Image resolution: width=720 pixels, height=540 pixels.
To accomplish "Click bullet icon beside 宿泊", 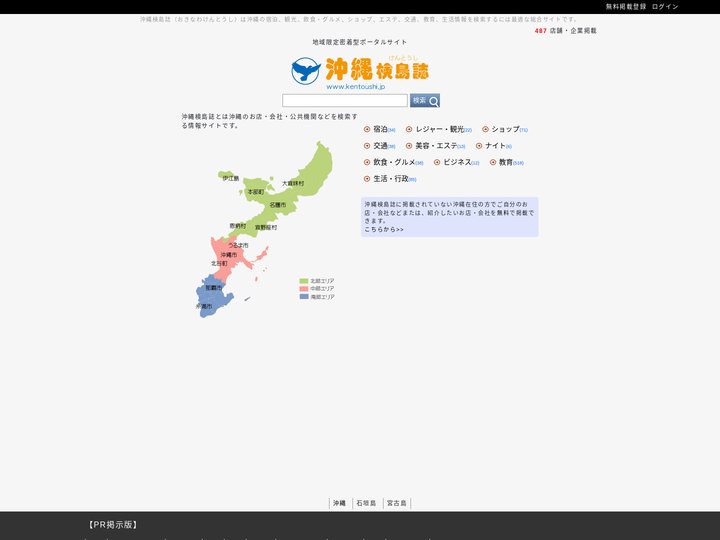I will 367,129.
